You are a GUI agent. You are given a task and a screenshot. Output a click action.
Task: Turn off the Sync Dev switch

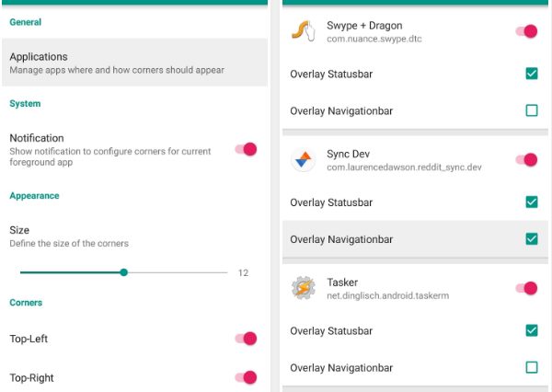[x=526, y=160]
